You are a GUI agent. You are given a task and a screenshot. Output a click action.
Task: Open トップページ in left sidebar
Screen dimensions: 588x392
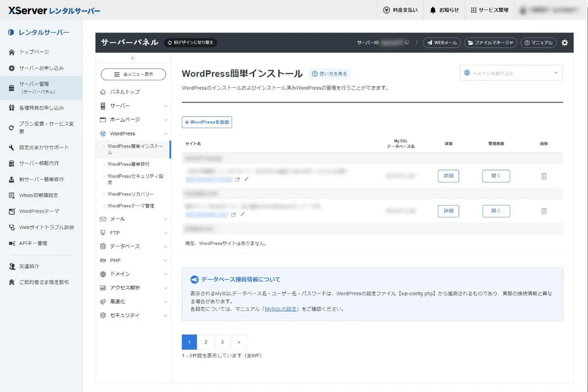point(41,52)
